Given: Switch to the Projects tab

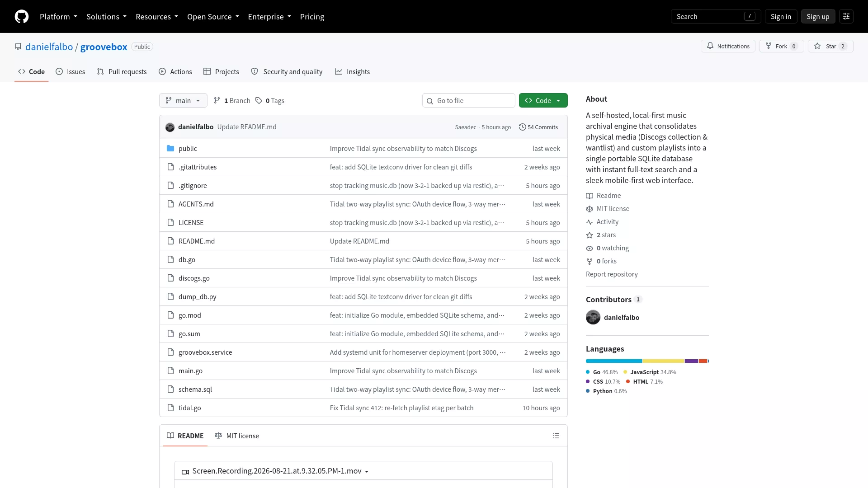Looking at the screenshot, I should pos(221,72).
